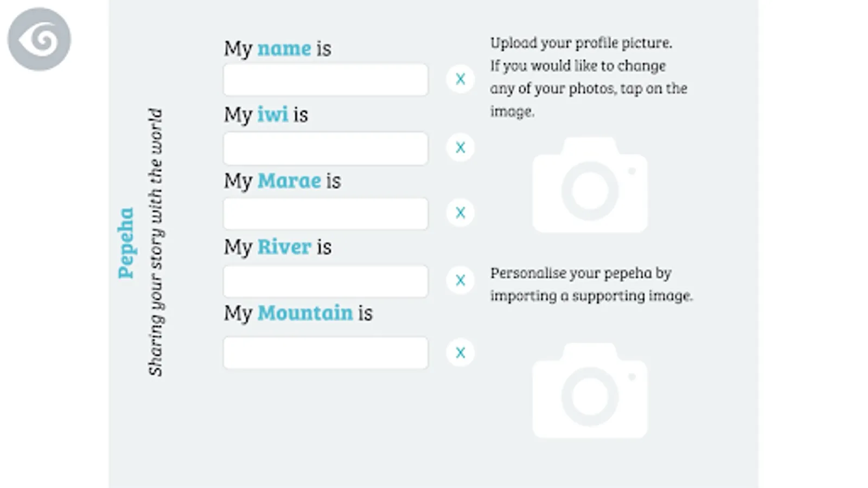Import supporting image via lower camera icon
Viewport: 868px width, 488px height.
click(x=590, y=390)
